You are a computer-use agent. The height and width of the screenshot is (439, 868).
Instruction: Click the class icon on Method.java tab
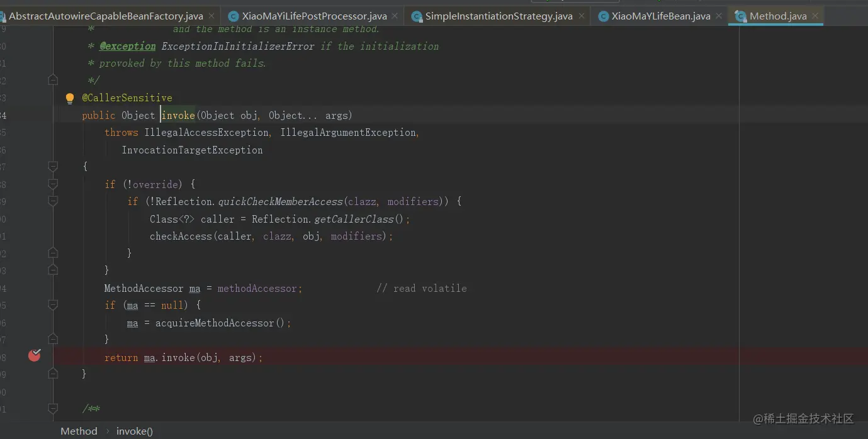741,16
